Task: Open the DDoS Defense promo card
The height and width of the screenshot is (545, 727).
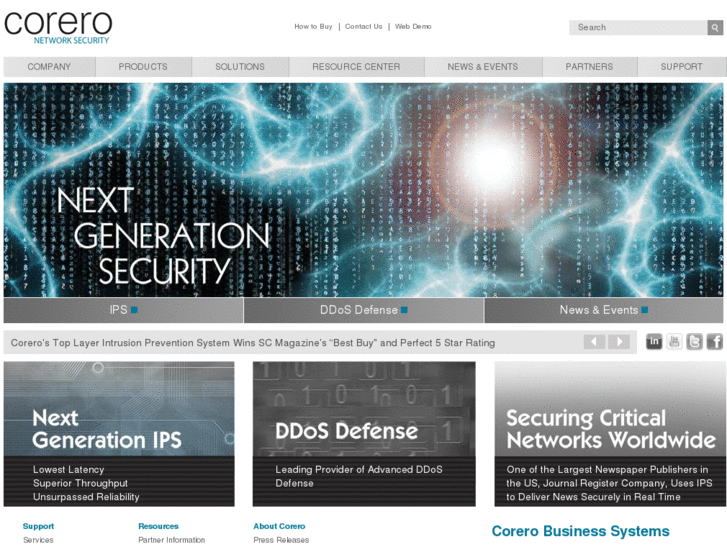Action: (364, 434)
